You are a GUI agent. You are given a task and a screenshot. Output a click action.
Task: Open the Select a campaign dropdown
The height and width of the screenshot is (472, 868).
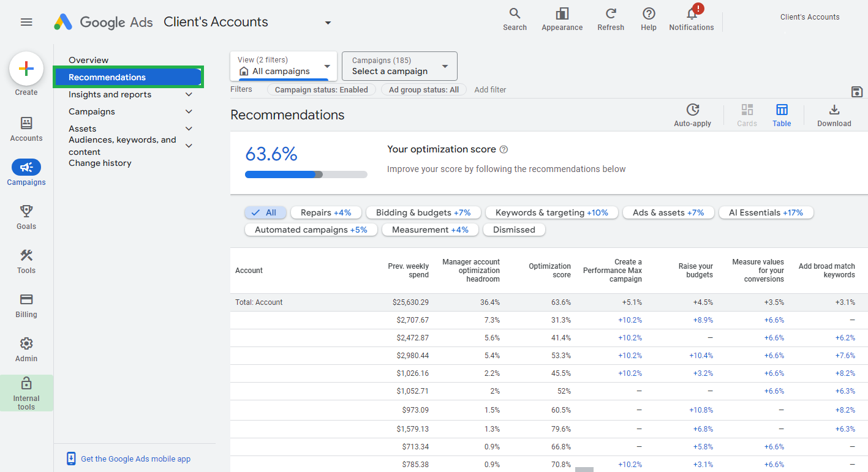pos(399,66)
